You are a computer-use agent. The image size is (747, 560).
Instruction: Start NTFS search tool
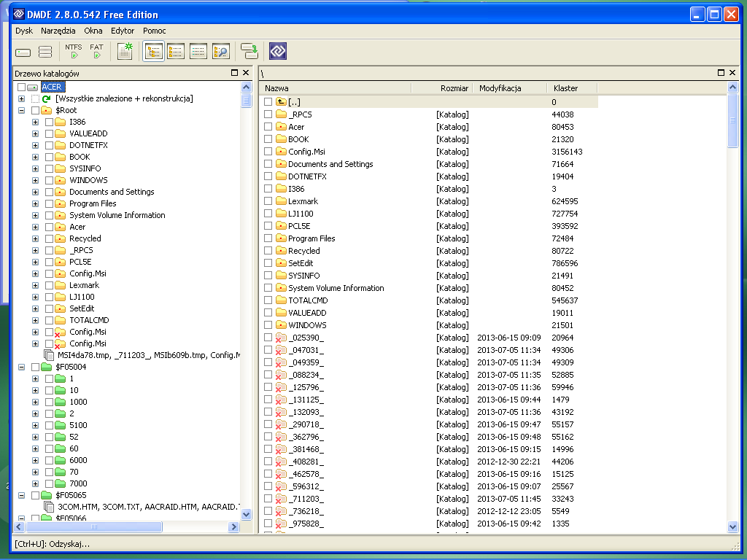[74, 51]
